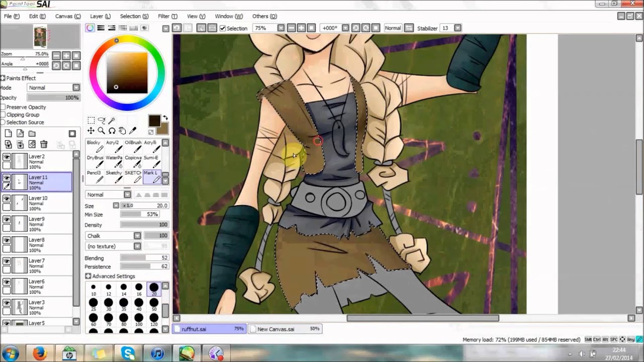
Task: Open the Filter menu
Action: pos(168,16)
